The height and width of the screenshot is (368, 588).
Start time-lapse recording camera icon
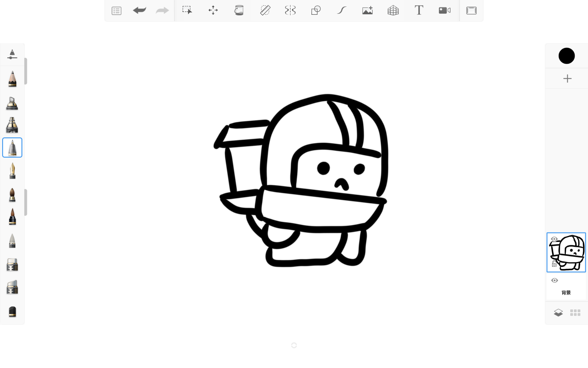click(445, 10)
